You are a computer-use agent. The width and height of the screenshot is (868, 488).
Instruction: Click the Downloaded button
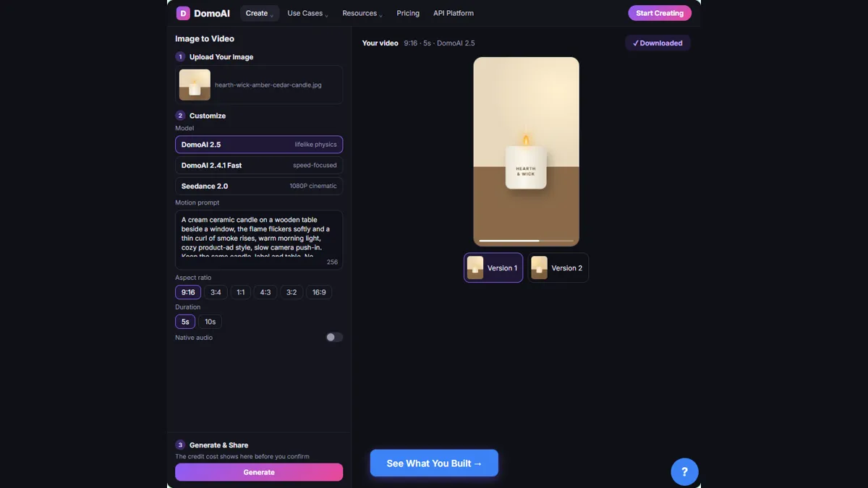click(658, 43)
